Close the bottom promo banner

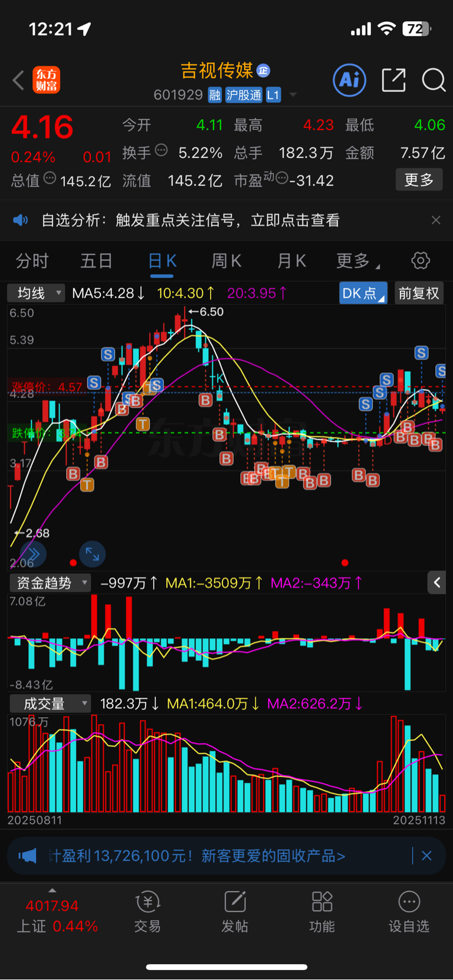click(427, 856)
